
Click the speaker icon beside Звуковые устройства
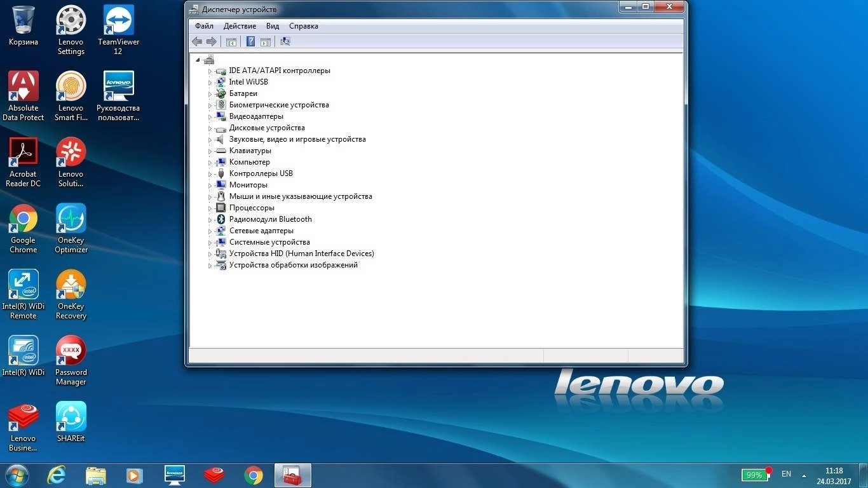pyautogui.click(x=221, y=139)
